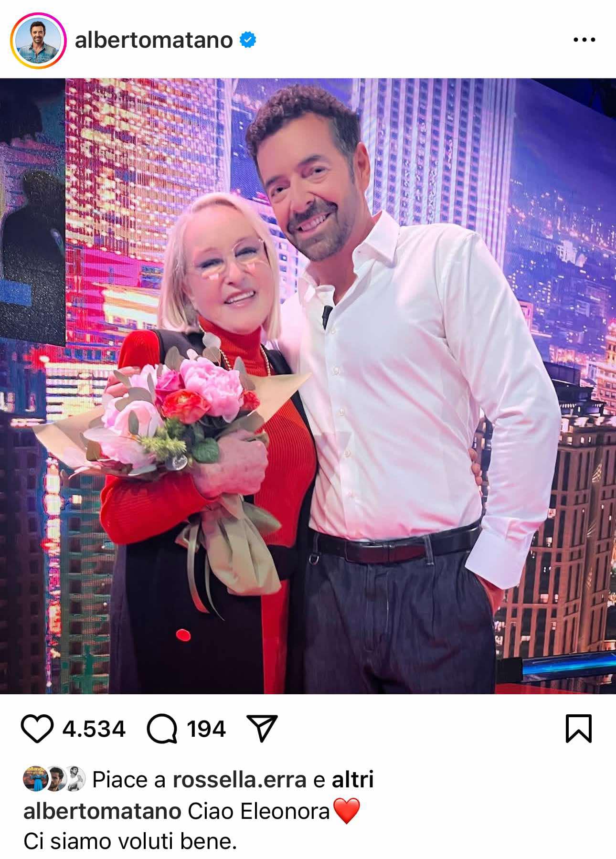Open comments via speech bubble icon
The image size is (616, 859).
pyautogui.click(x=162, y=730)
